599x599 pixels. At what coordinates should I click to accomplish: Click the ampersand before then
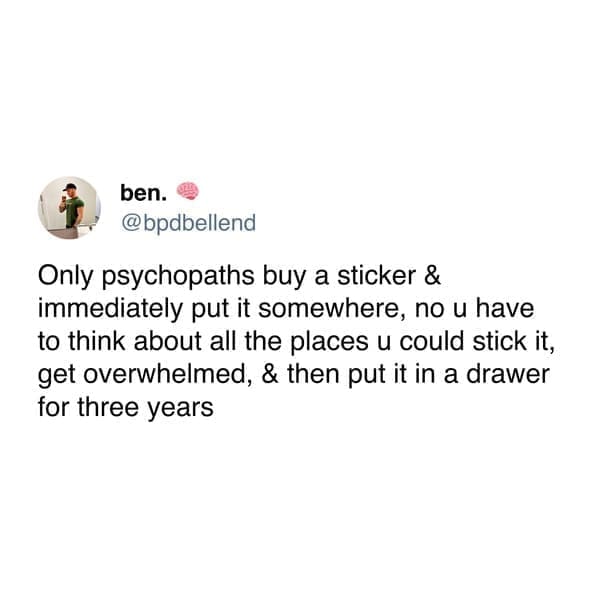coord(270,374)
